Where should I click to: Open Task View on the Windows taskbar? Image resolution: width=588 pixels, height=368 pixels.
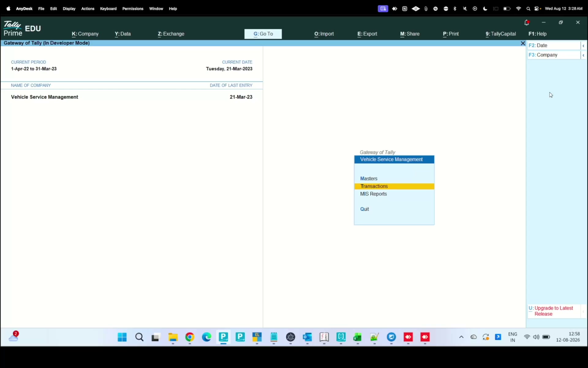[x=156, y=337]
